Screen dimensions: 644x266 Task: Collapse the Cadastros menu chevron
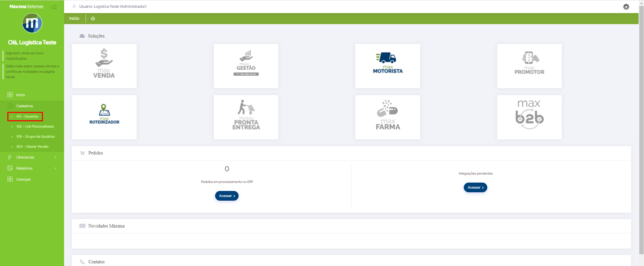click(55, 106)
